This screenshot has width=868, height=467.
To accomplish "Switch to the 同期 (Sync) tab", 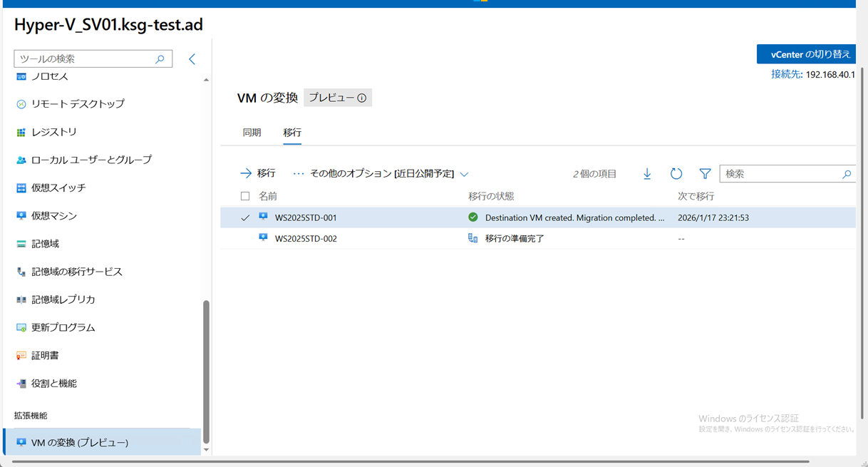I will (252, 133).
